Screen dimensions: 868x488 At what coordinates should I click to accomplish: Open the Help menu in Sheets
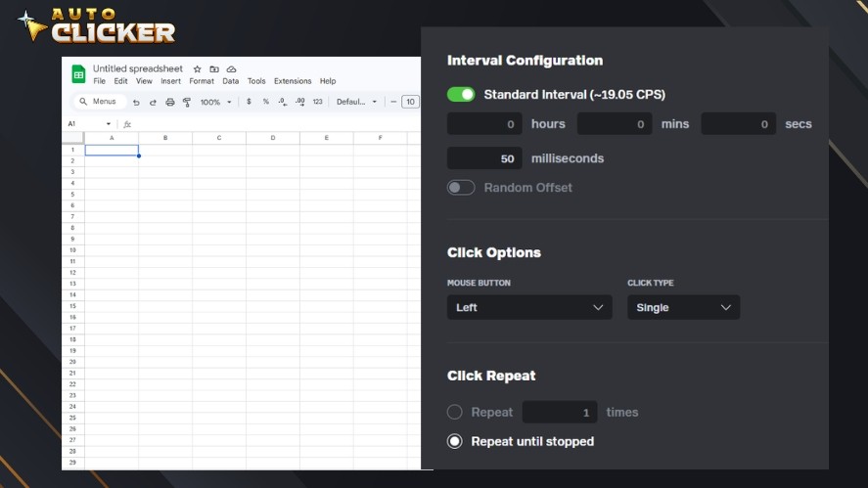click(x=328, y=81)
